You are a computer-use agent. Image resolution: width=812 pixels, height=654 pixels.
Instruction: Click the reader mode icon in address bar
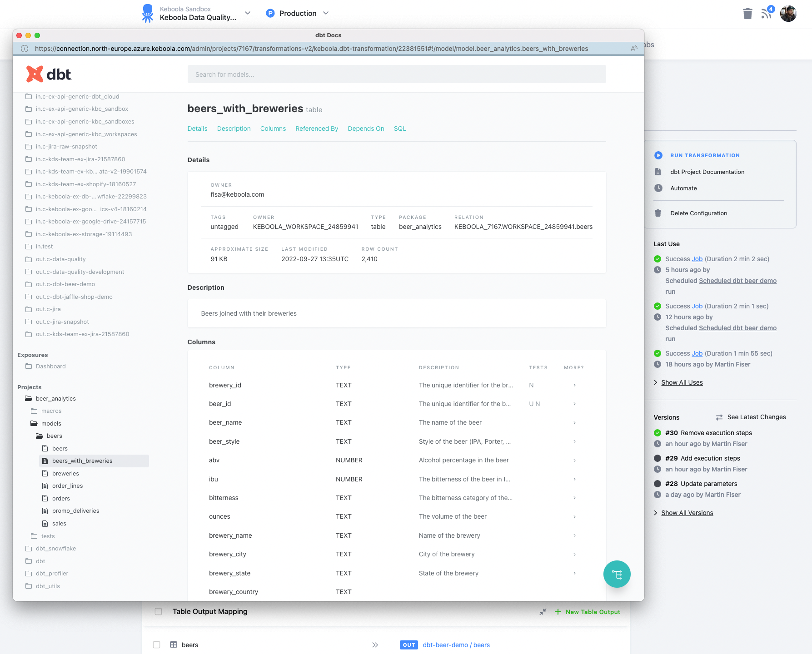634,49
